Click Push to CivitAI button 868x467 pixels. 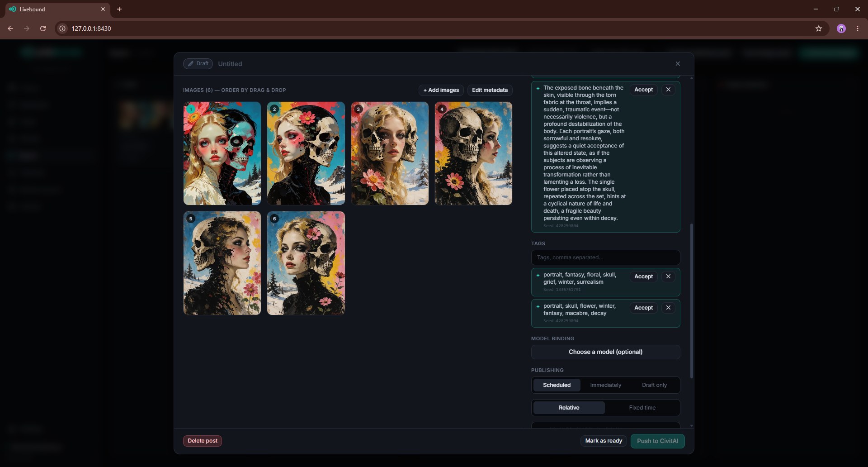[657, 441]
